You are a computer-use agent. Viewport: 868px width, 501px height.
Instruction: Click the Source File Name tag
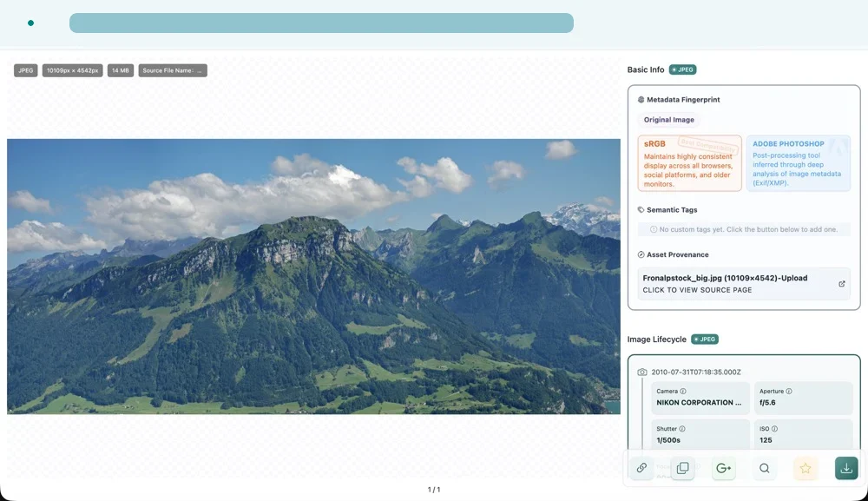[173, 70]
